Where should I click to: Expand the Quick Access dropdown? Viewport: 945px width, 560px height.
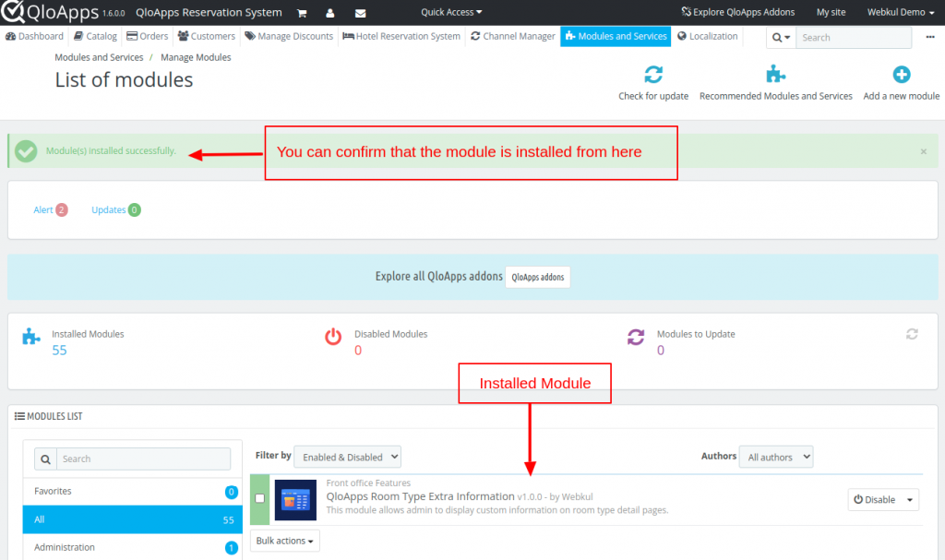[x=451, y=12]
